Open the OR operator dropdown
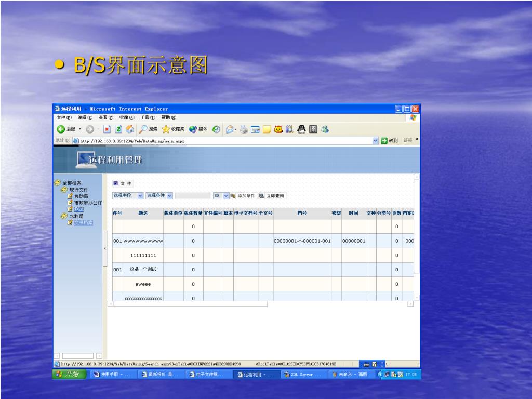This screenshot has height=399, width=532. click(221, 196)
